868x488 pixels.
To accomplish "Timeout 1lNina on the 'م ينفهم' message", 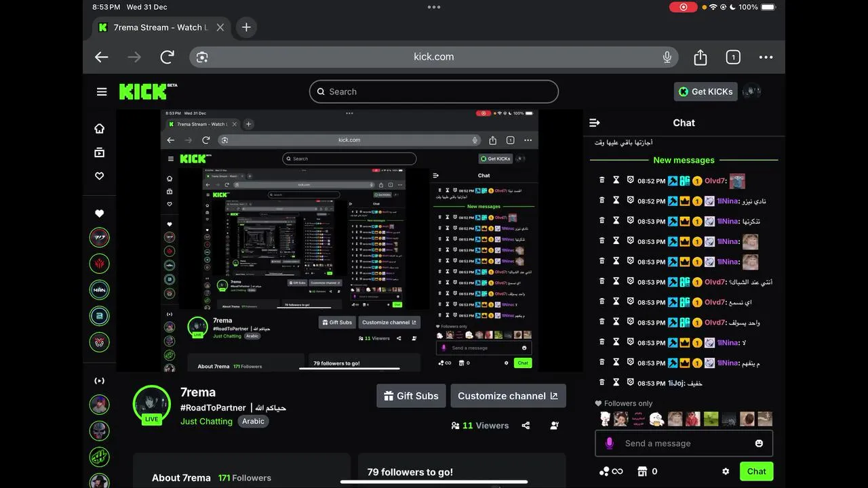I will (x=616, y=363).
